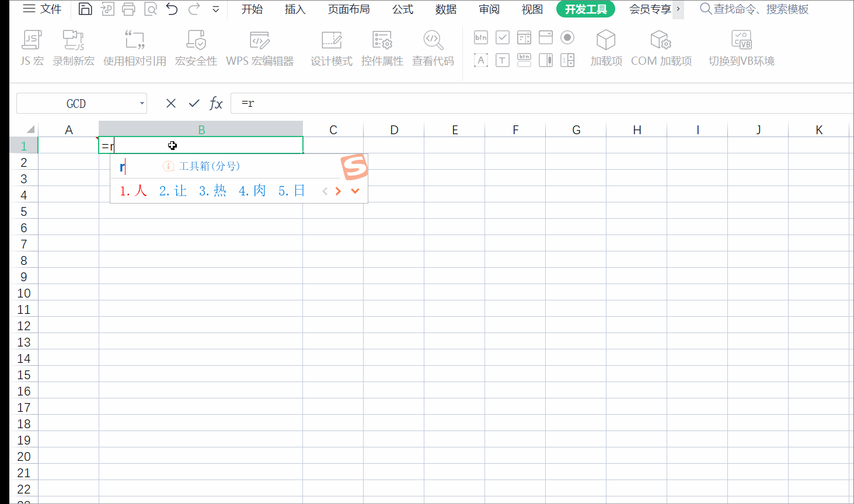Viewport: 854px width, 504px height.
Task: Click the Print icon
Action: tap(128, 9)
